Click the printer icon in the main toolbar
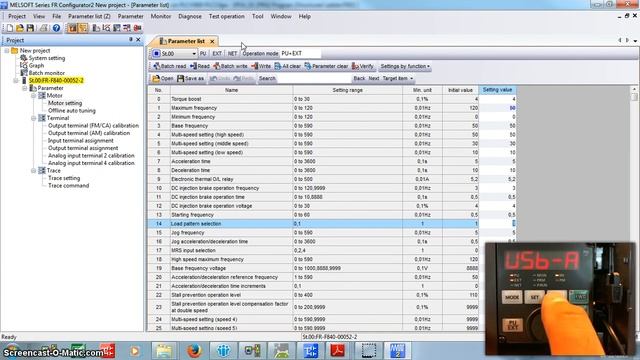The image size is (640, 360). 43,28
